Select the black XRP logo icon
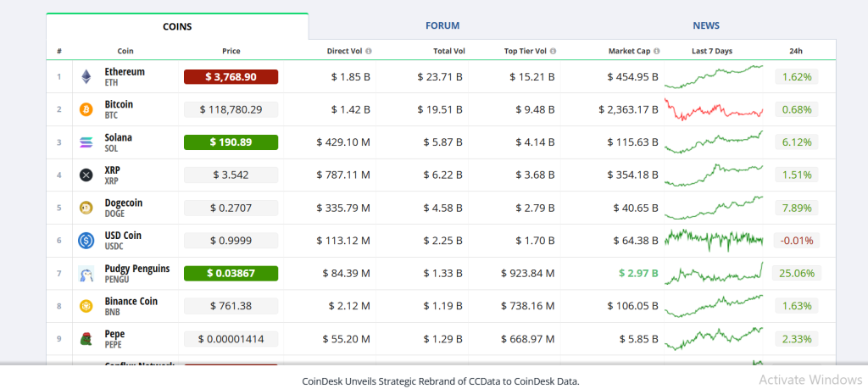The width and height of the screenshot is (868, 389). pos(86,175)
